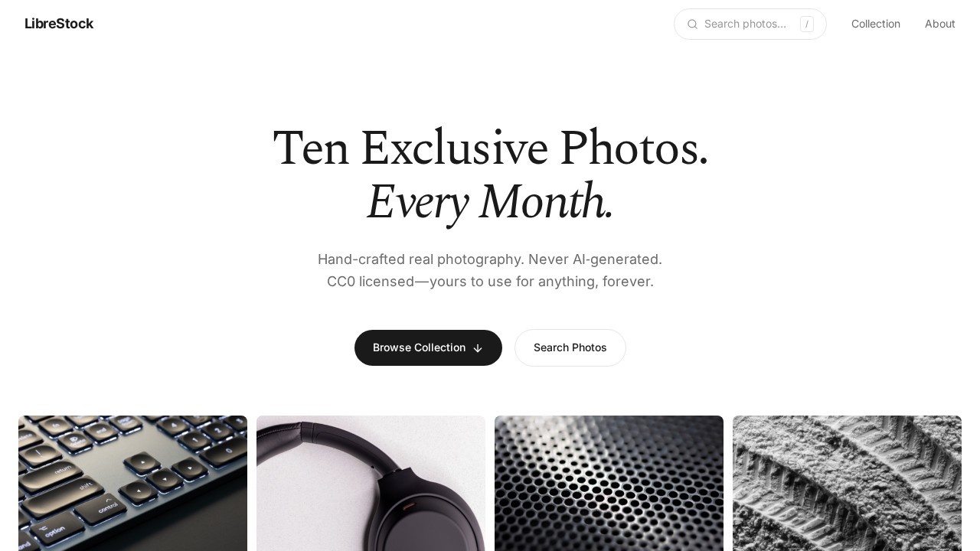Click the Browse Collection button label
The width and height of the screenshot is (980, 551).
[419, 347]
